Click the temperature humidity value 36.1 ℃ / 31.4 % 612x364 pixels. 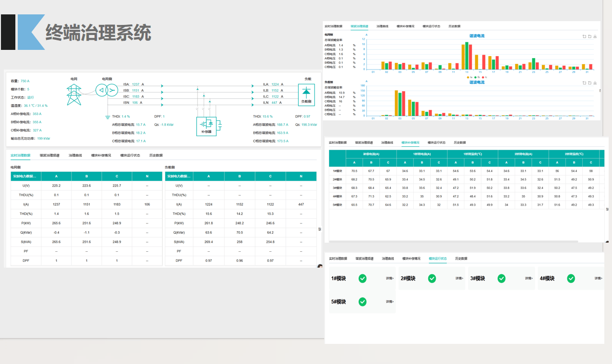pos(36,106)
